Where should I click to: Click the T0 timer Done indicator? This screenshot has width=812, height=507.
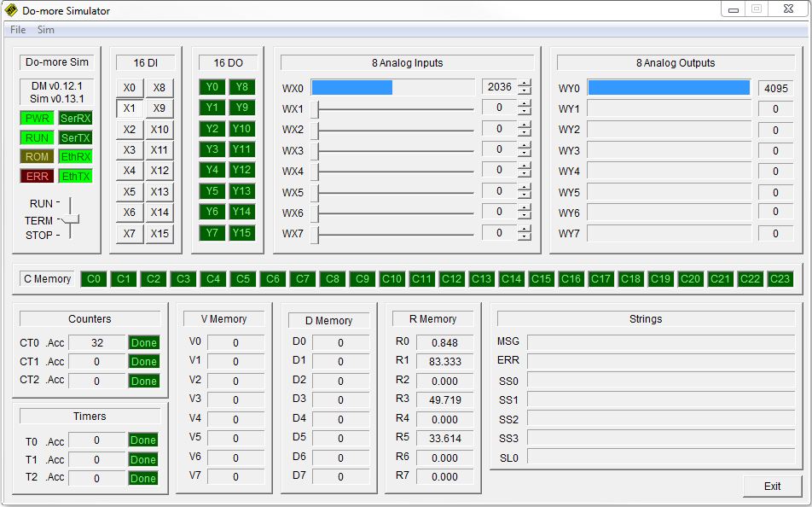143,440
